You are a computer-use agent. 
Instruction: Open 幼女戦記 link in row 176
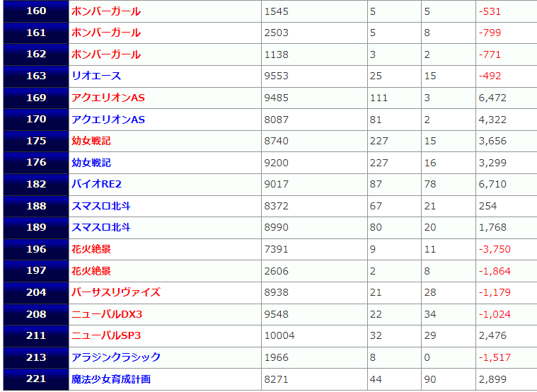(91, 163)
